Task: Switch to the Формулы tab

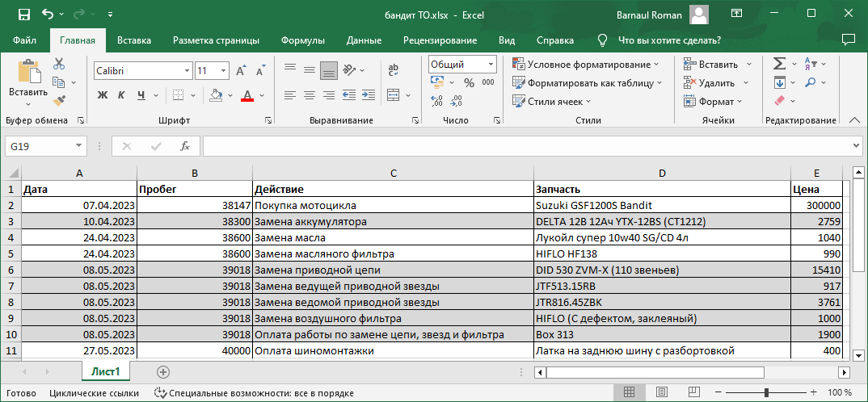Action: click(303, 40)
